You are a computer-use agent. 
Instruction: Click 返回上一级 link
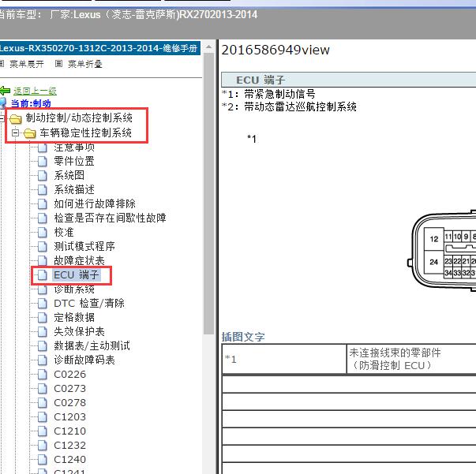point(35,91)
